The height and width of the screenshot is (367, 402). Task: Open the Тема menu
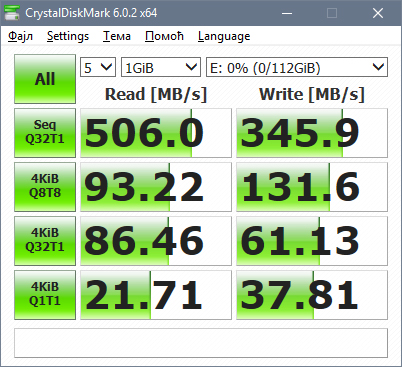(117, 36)
